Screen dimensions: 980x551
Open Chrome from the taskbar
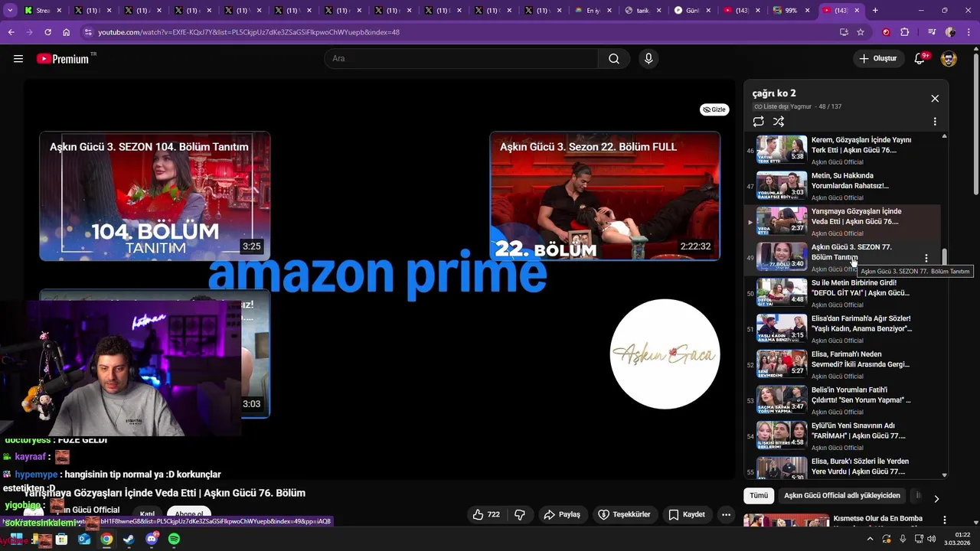pos(106,539)
